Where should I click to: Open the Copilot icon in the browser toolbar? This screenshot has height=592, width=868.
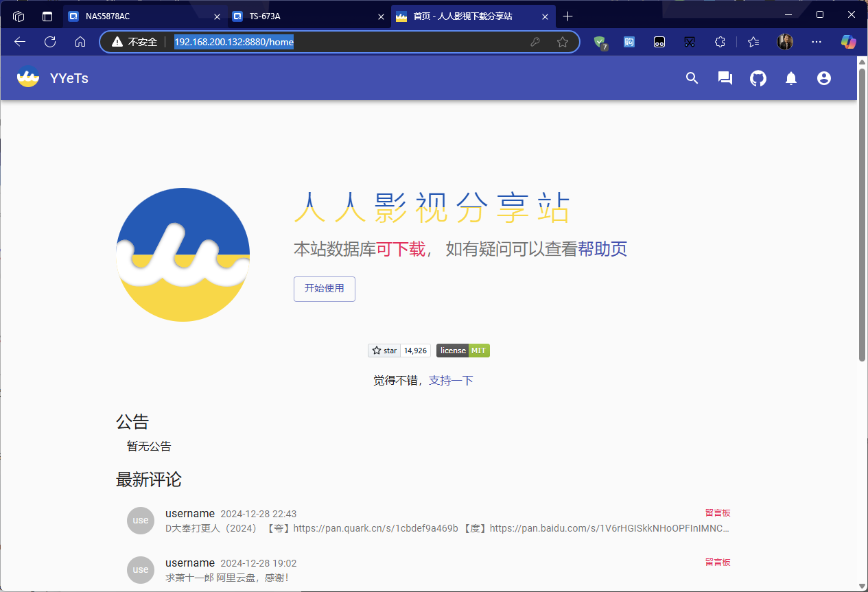click(x=849, y=42)
